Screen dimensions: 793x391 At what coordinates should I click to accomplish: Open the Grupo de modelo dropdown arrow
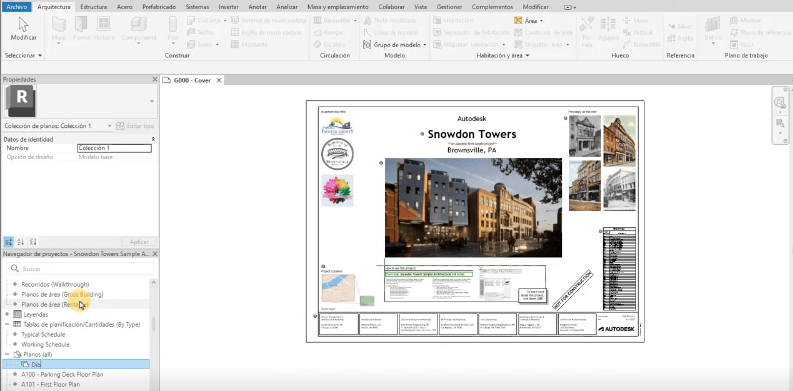424,45
